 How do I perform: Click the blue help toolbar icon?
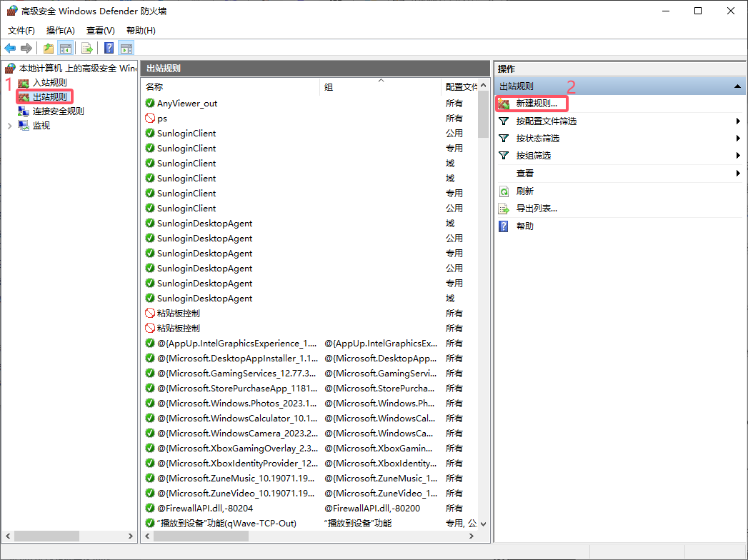pyautogui.click(x=109, y=48)
